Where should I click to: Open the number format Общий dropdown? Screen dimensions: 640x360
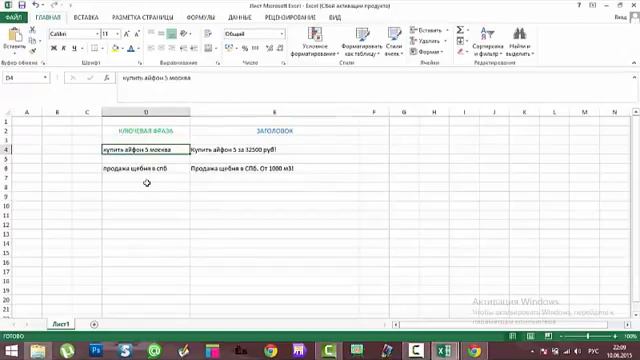282,34
